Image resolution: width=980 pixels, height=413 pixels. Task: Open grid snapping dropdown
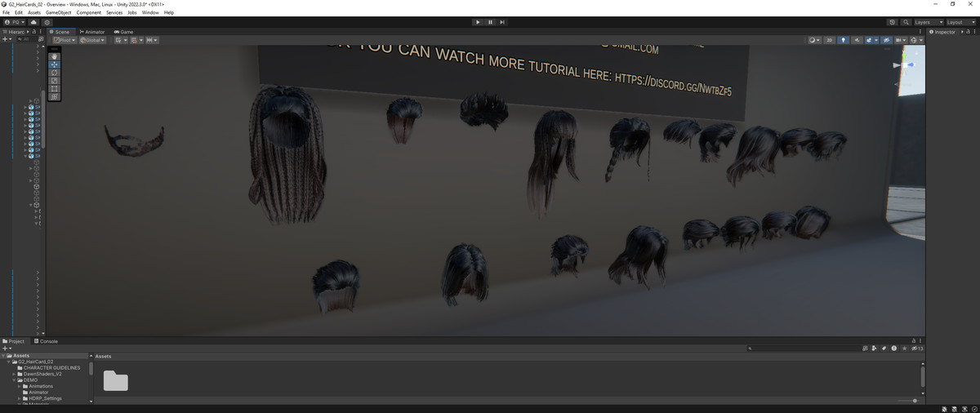(141, 40)
